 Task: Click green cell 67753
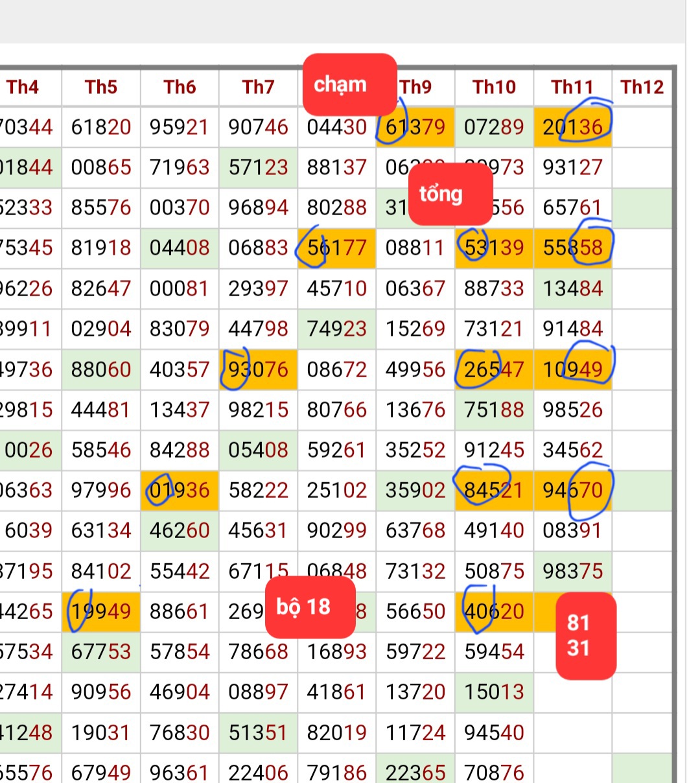tap(101, 651)
